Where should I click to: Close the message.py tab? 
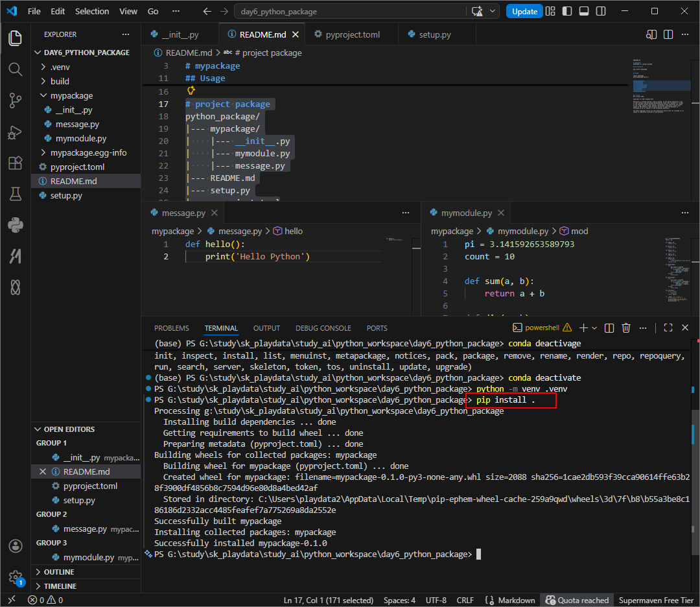tap(215, 213)
